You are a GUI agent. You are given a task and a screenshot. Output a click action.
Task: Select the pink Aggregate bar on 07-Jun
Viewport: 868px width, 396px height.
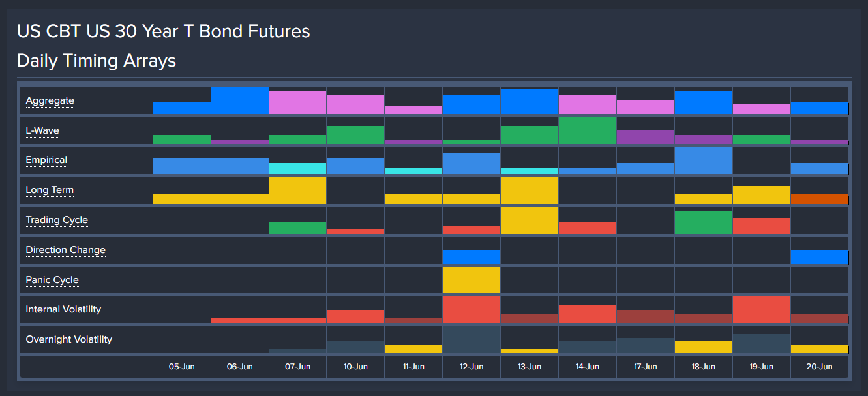[297, 103]
